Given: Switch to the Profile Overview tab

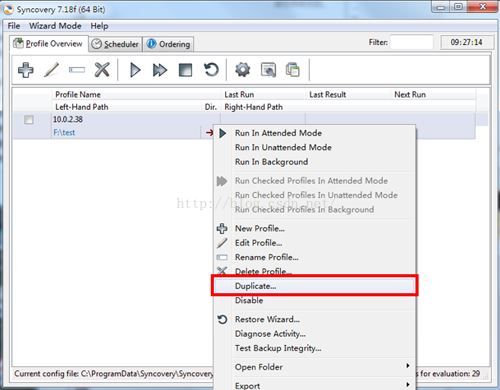Looking at the screenshot, I should [49, 44].
